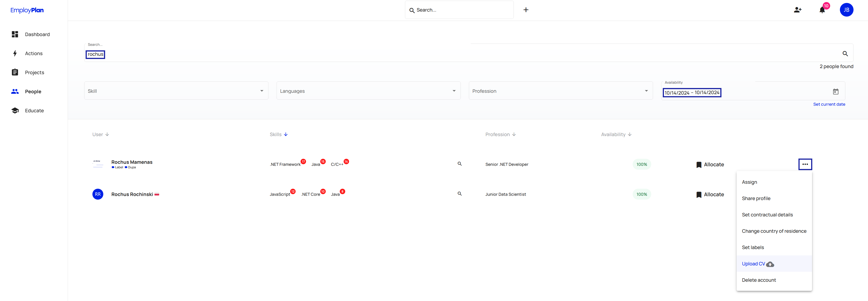Open Rochus Mamenas profile name
The height and width of the screenshot is (301, 868).
click(x=132, y=162)
